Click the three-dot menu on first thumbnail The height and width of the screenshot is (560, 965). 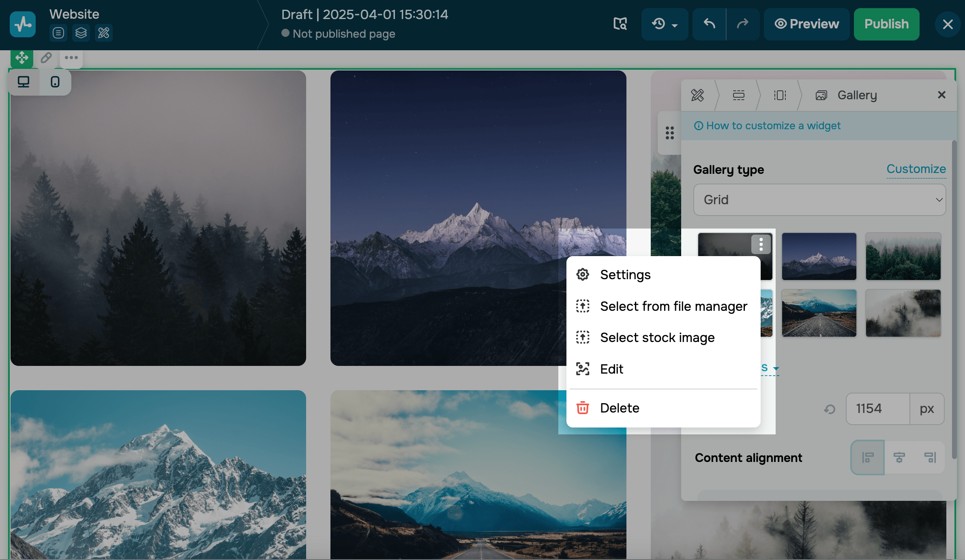pos(761,244)
